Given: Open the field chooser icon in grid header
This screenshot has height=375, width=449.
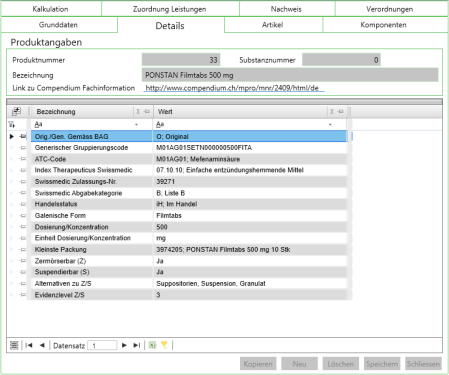Looking at the screenshot, I should (16, 111).
